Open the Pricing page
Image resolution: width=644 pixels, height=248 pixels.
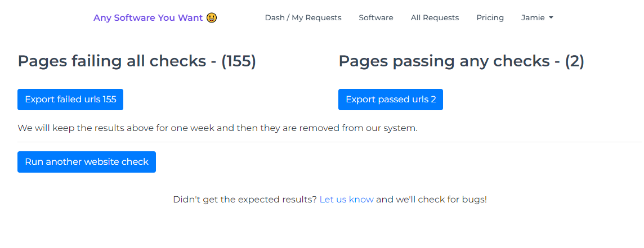coord(490,17)
